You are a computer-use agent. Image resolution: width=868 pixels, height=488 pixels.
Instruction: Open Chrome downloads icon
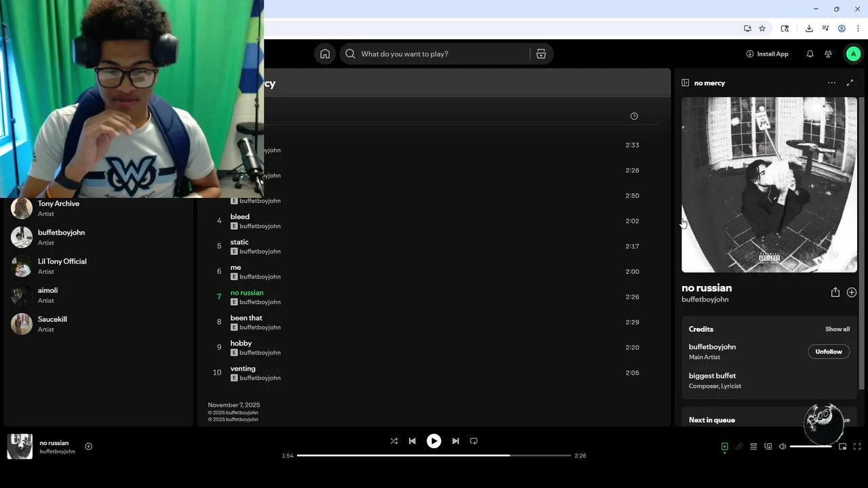809,28
